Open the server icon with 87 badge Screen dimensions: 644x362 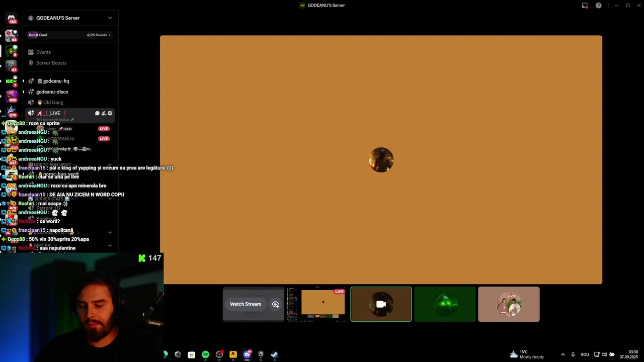[11, 66]
